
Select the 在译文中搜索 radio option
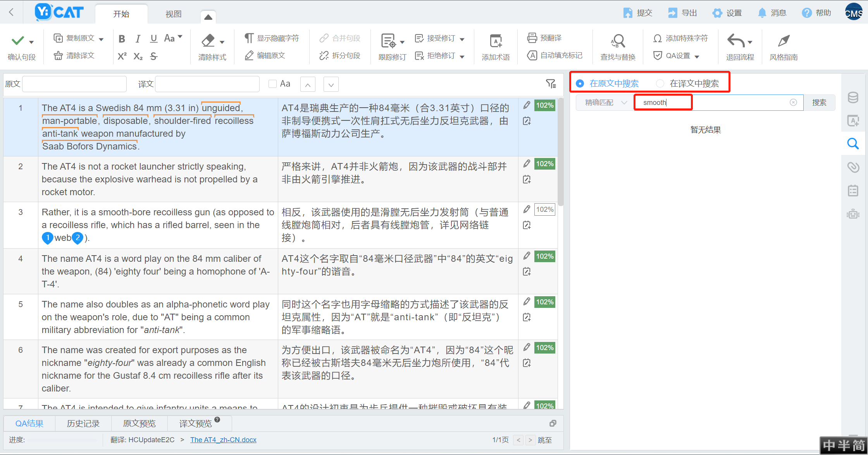[660, 83]
